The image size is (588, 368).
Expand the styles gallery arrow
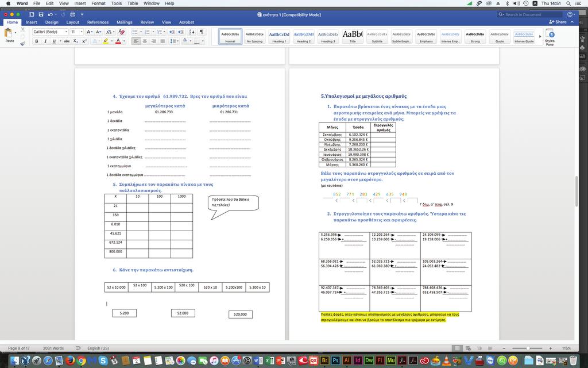pos(540,36)
